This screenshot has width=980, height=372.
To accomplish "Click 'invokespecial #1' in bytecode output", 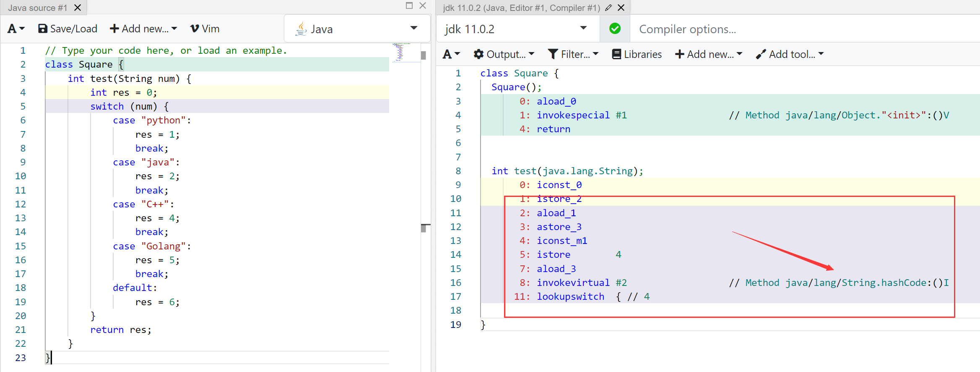I will (582, 115).
